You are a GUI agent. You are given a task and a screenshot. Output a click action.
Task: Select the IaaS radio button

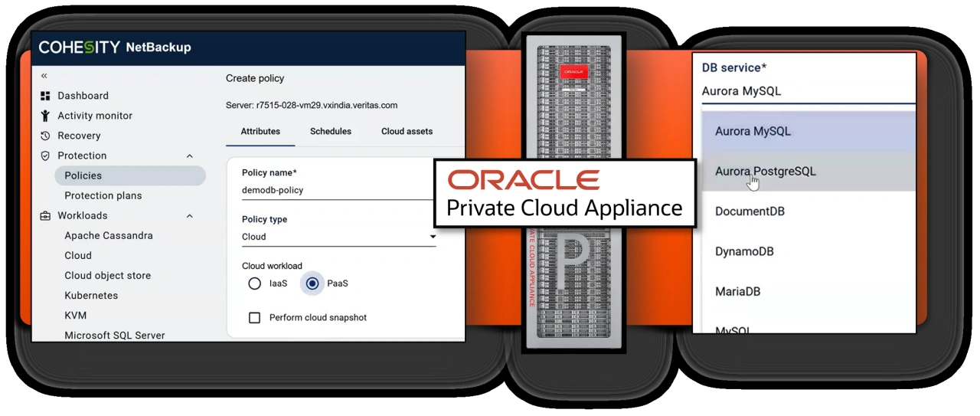[255, 283]
